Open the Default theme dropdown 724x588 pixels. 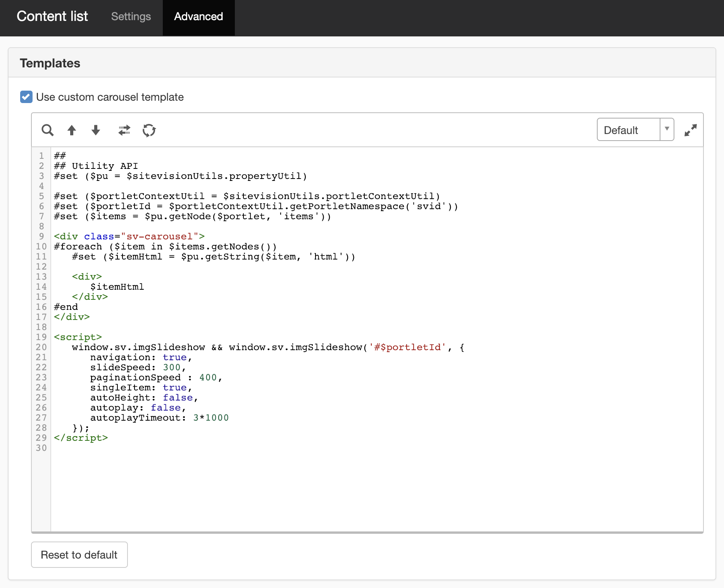tap(636, 130)
